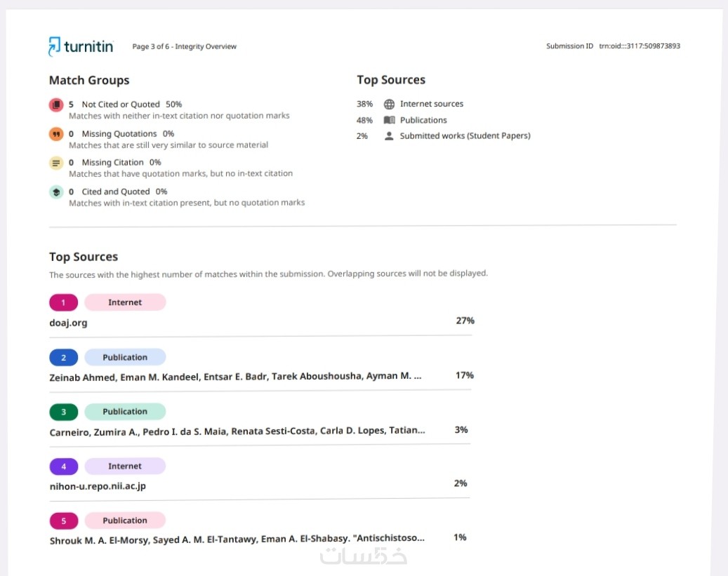Select source number 4 purple badge
The width and height of the screenshot is (728, 576).
click(64, 466)
